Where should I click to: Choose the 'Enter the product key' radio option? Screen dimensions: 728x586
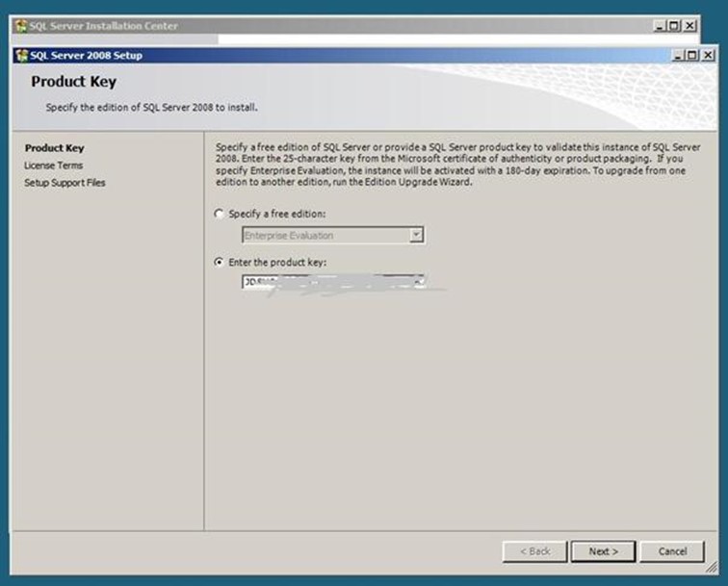221,262
